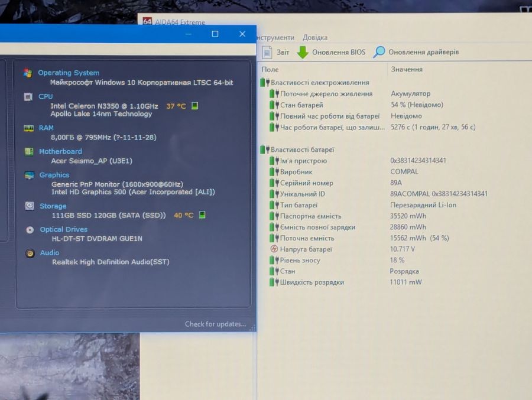Select the Швидкість розрядки row
The image size is (532, 400).
click(345, 282)
